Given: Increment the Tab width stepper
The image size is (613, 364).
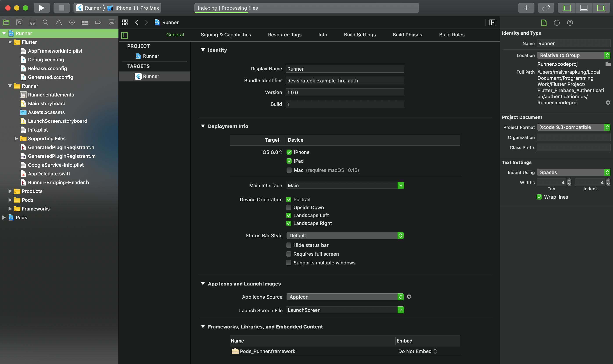Looking at the screenshot, I should [569, 180].
